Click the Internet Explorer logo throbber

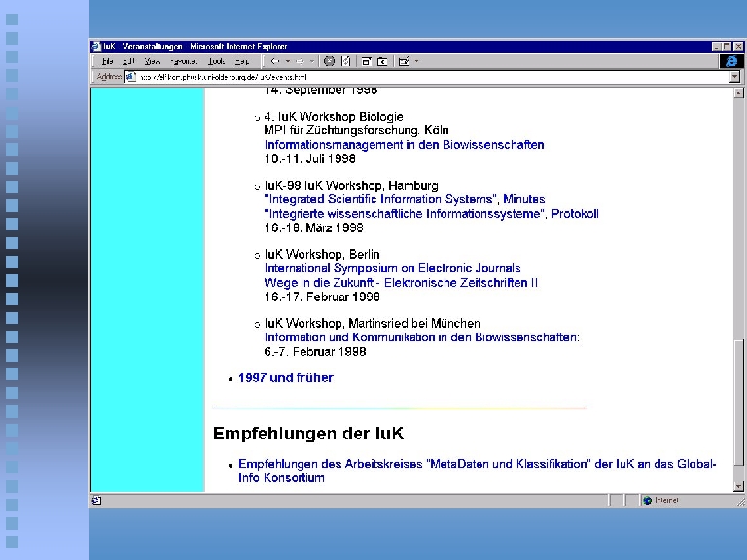[730, 61]
